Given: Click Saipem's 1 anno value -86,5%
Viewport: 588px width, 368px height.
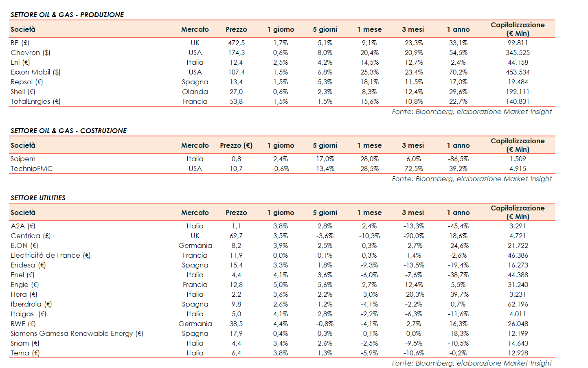Looking at the screenshot, I should click(x=458, y=159).
